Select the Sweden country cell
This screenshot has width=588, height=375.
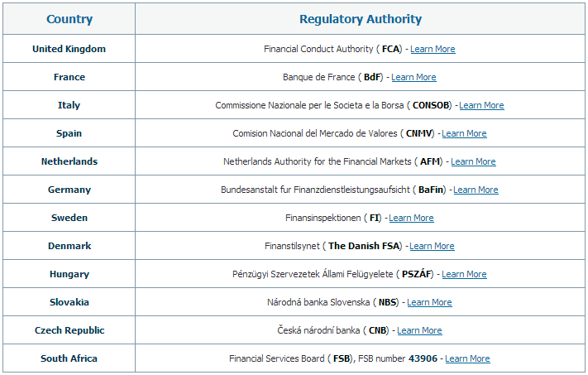(69, 218)
